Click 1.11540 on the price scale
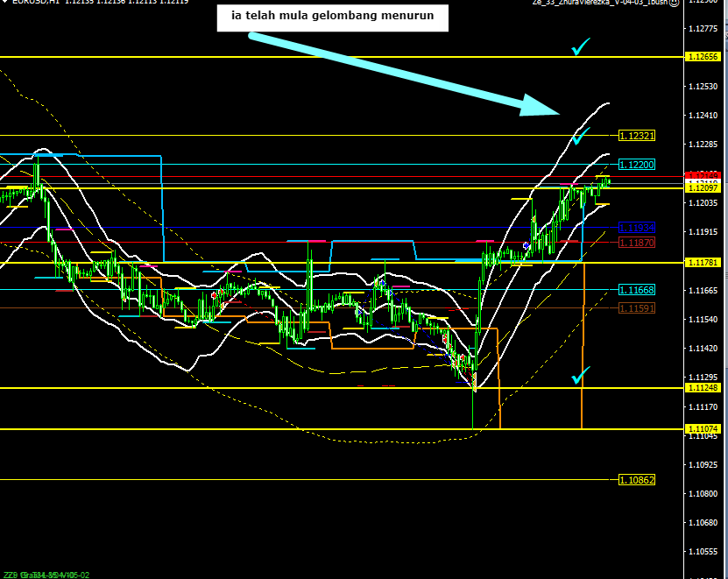The image size is (728, 579). click(x=703, y=320)
